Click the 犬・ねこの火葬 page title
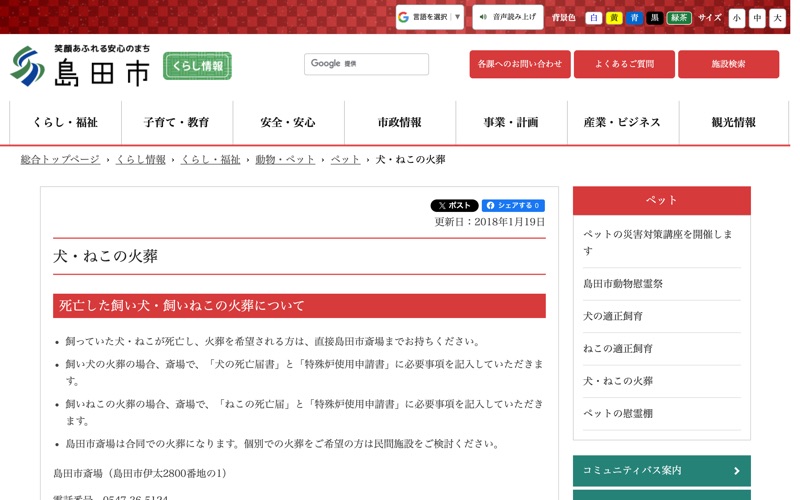The width and height of the screenshot is (800, 500). [x=106, y=256]
